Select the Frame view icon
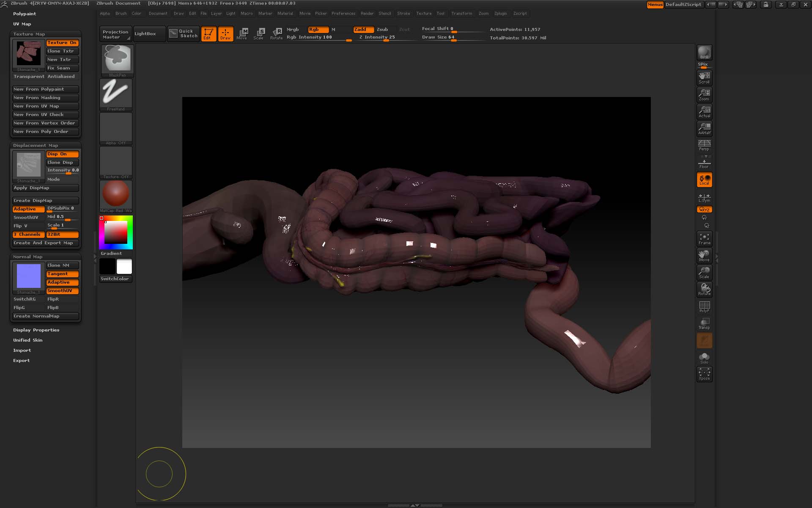 pos(704,239)
